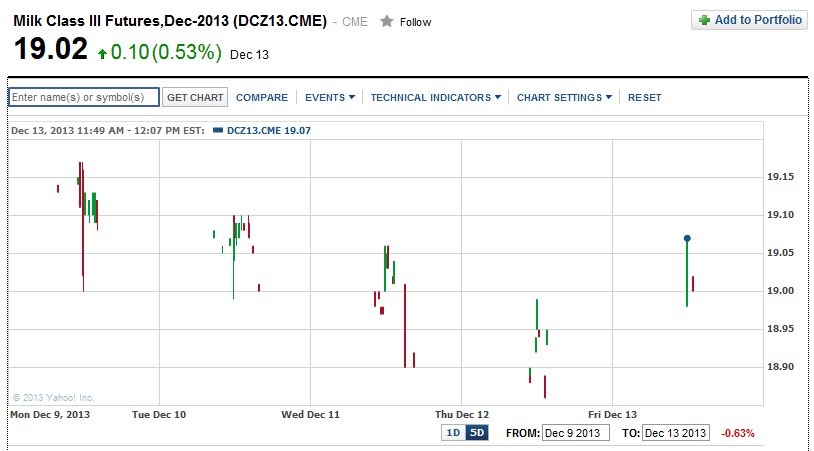
Task: Click the green up arrow beside 0.10
Action: pos(102,53)
